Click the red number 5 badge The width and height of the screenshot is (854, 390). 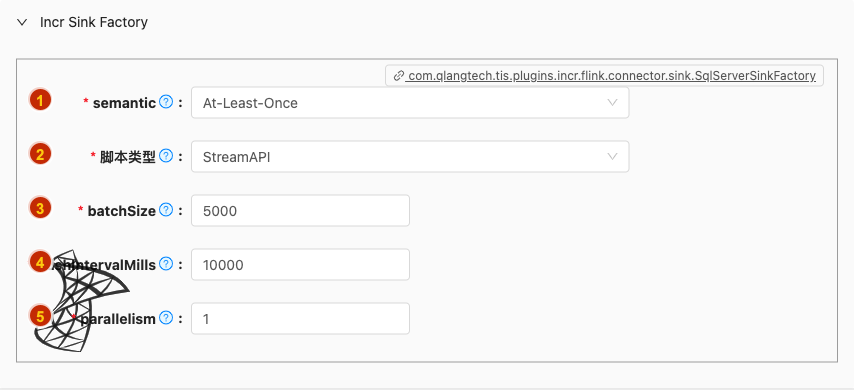40,316
